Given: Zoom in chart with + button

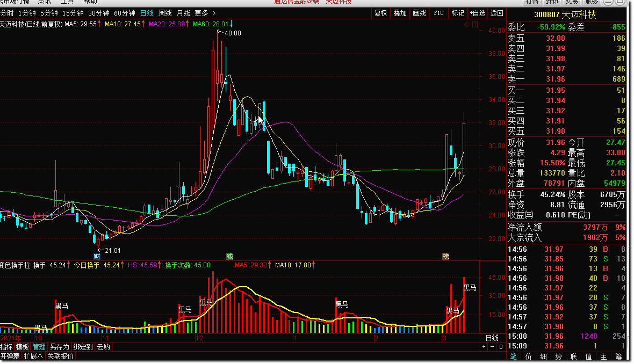Looking at the screenshot, I should pos(484,347).
